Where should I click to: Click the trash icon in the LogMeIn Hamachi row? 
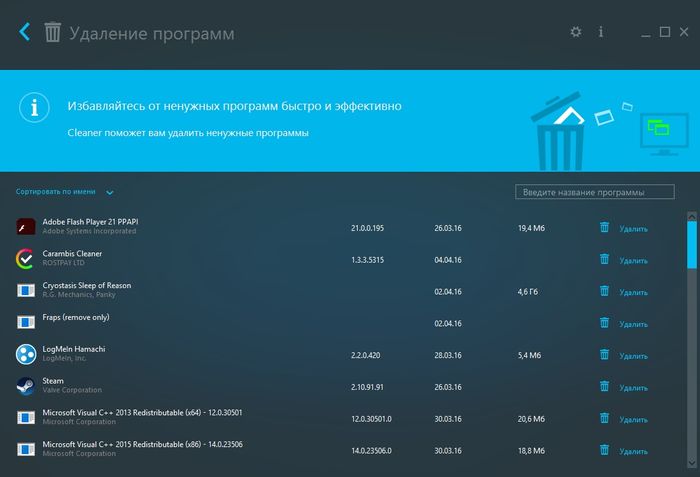pyautogui.click(x=604, y=355)
